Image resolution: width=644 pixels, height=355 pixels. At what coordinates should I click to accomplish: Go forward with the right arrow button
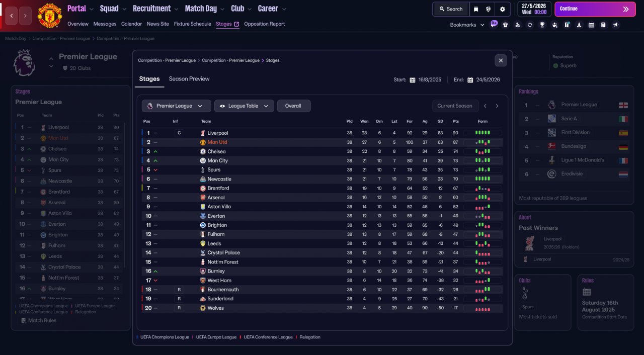(x=26, y=16)
